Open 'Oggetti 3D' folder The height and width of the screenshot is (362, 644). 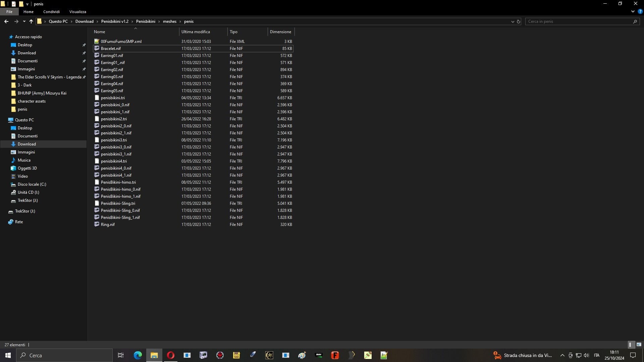pos(27,168)
